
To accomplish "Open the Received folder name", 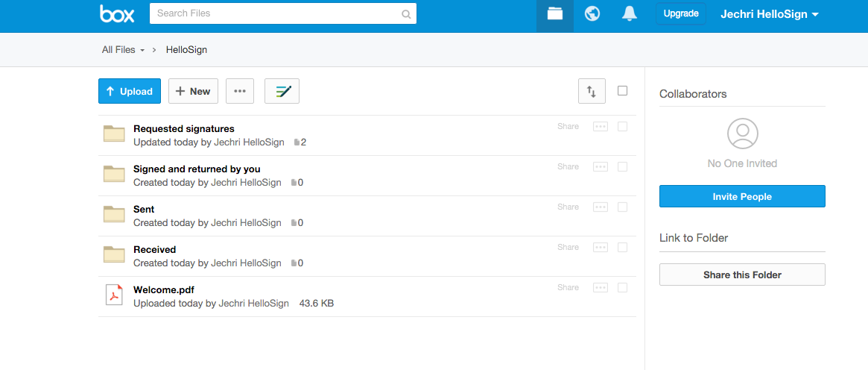I will coord(154,250).
